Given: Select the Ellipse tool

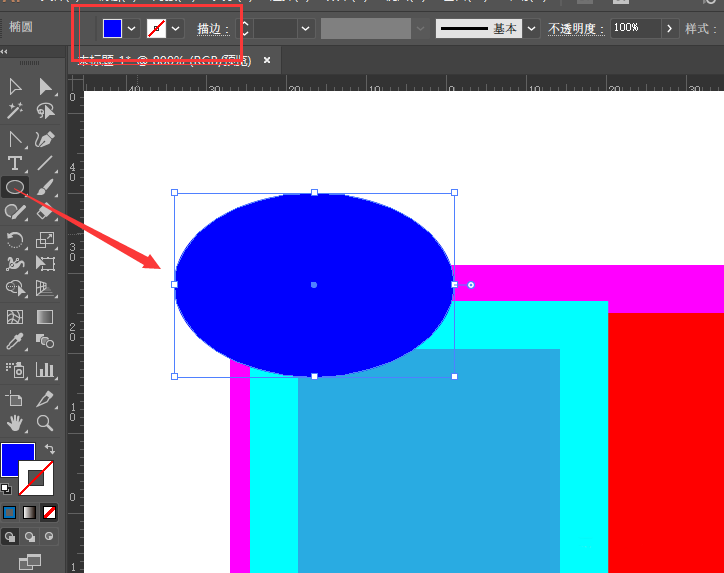Looking at the screenshot, I should tap(15, 187).
